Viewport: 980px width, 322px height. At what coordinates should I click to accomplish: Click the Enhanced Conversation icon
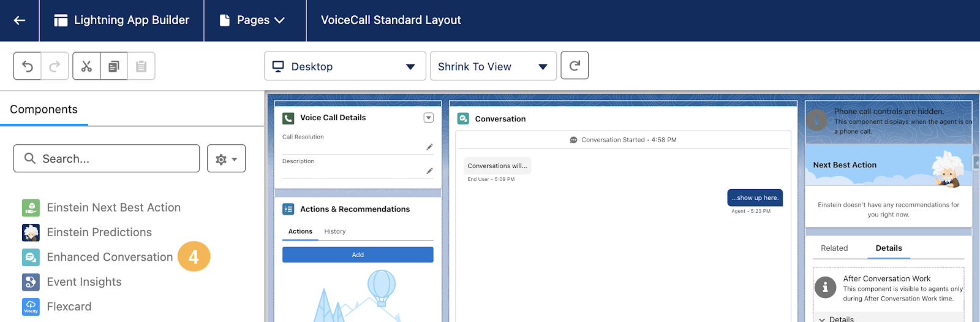[x=31, y=257]
